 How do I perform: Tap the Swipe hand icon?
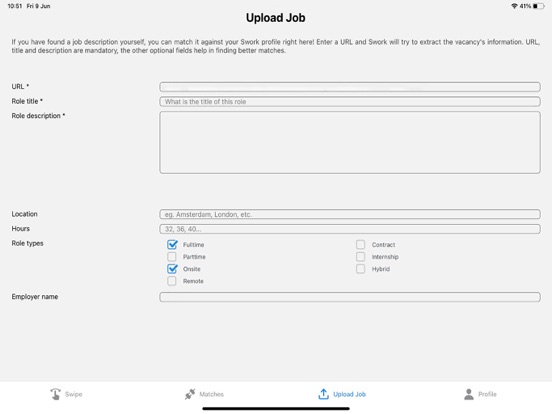pos(55,394)
